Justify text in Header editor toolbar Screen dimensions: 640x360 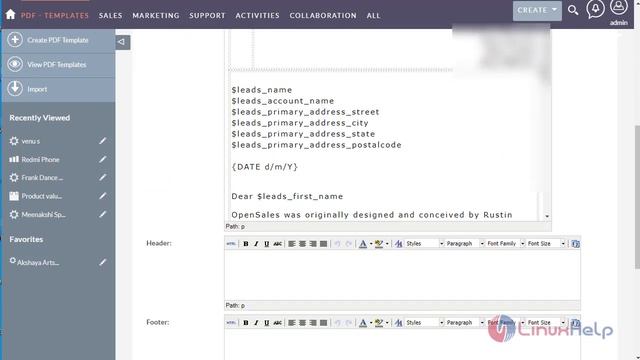[324, 244]
